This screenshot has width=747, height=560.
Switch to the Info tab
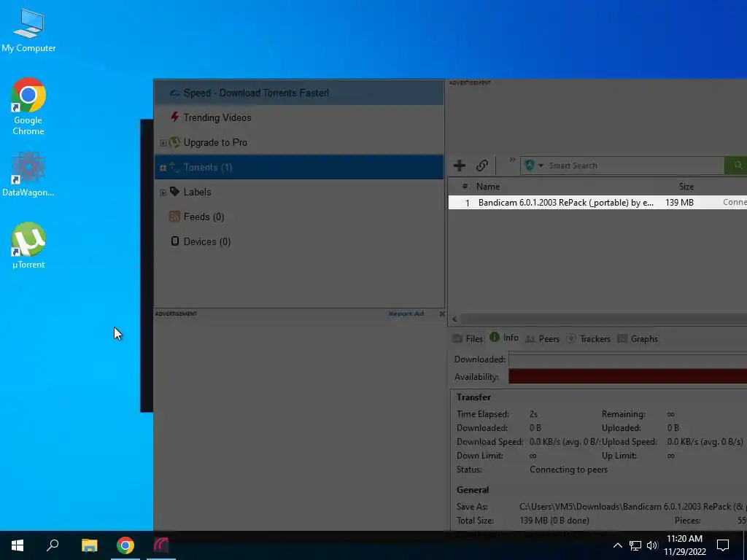504,338
